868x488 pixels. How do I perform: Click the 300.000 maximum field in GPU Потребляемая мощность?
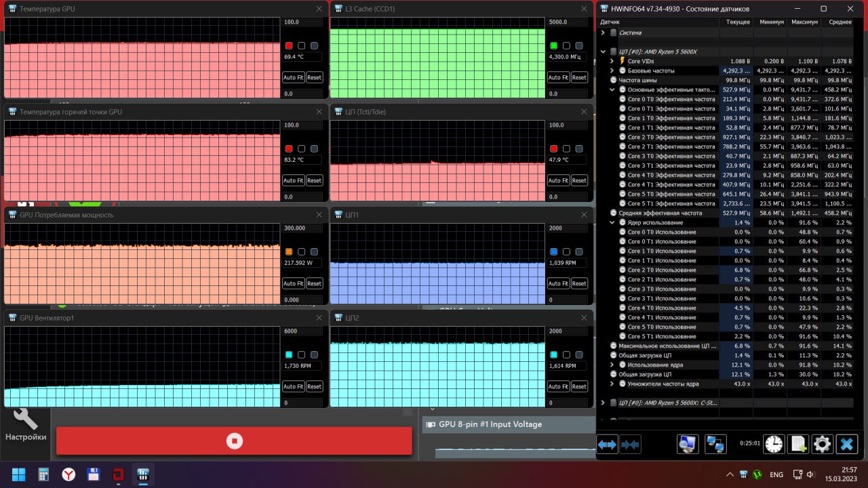pyautogui.click(x=302, y=228)
